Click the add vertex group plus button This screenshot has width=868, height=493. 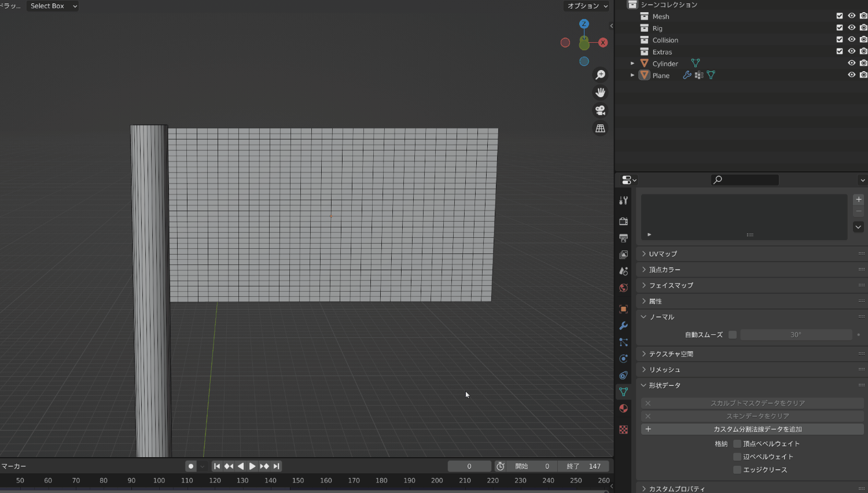[x=859, y=199]
